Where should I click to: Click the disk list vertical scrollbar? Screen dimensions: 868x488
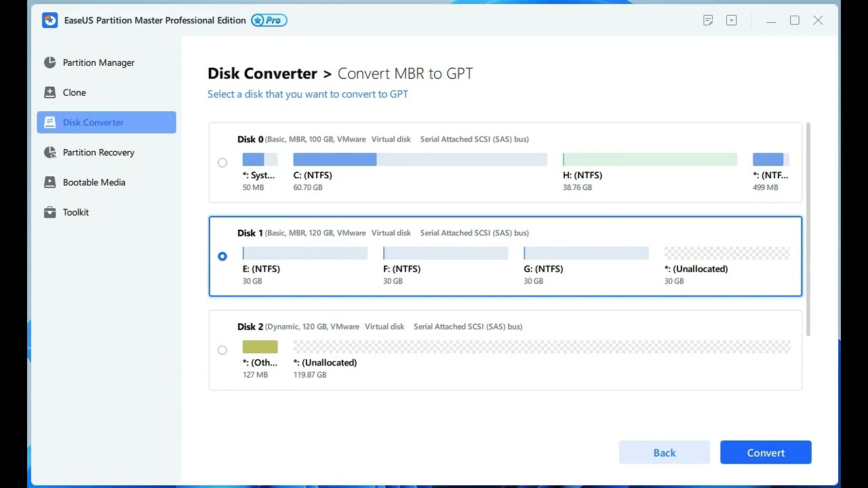pos(808,229)
